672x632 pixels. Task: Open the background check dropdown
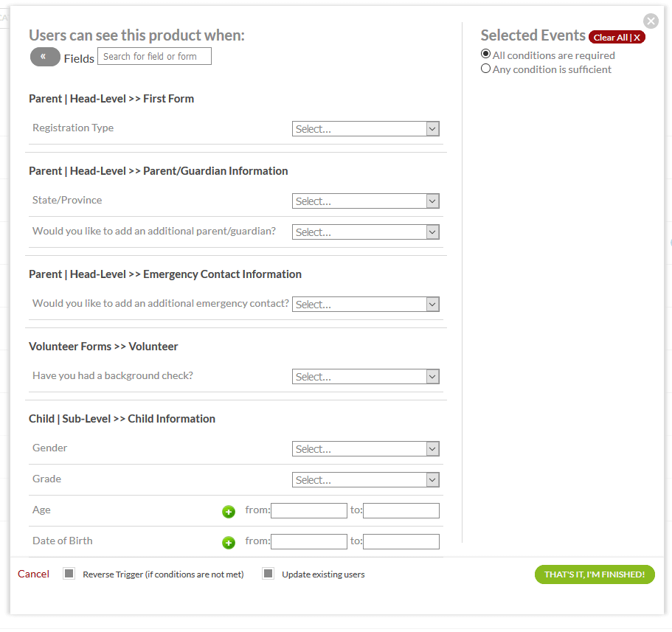pyautogui.click(x=366, y=377)
